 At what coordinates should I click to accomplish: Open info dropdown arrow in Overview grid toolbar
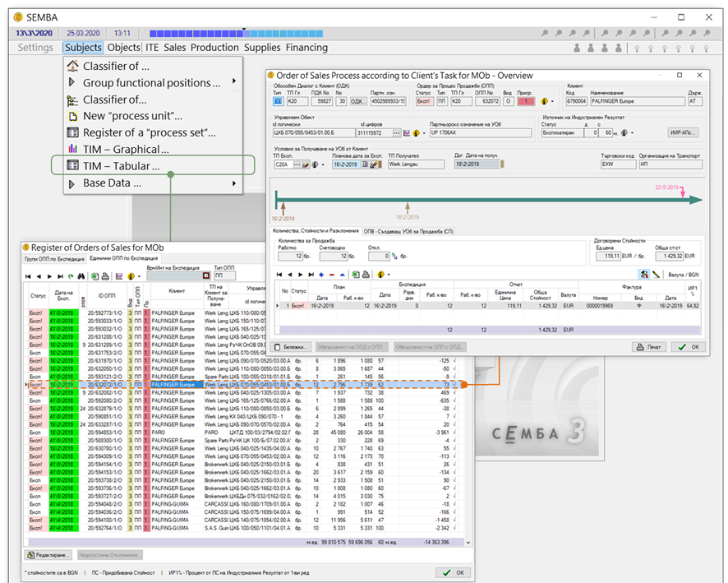pyautogui.click(x=389, y=275)
